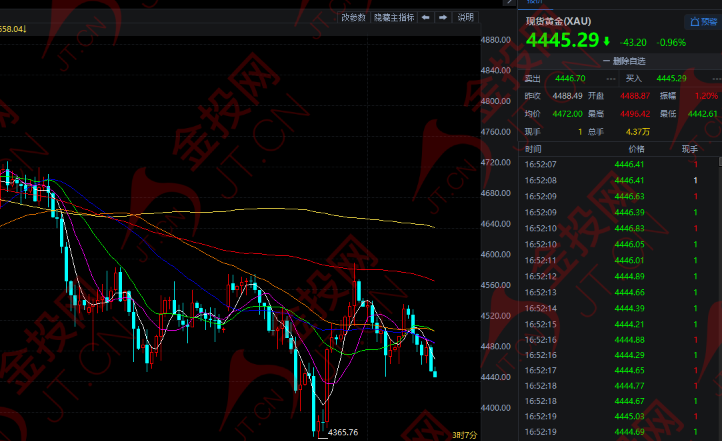Click the 均价 value 4472.00
This screenshot has height=441, width=722.
pos(567,114)
